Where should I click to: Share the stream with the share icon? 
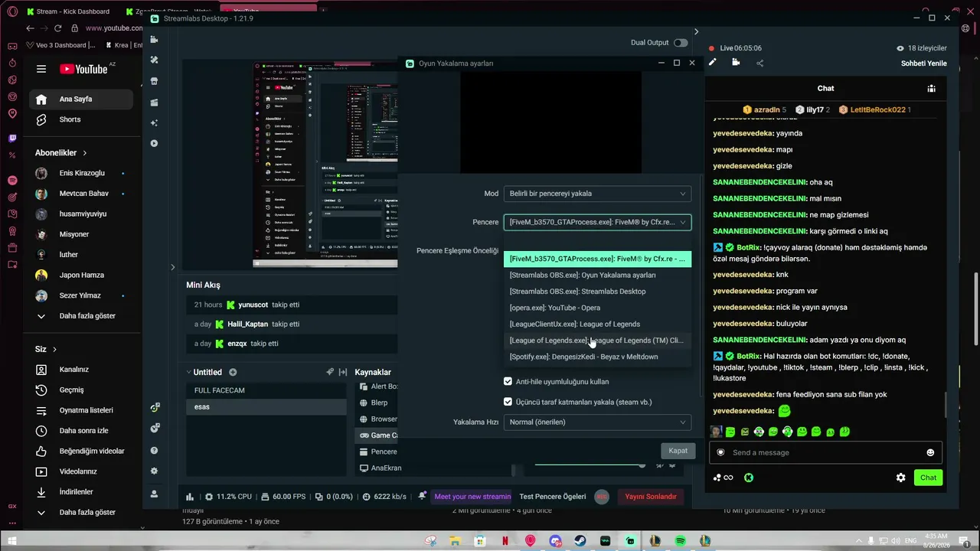coord(759,63)
